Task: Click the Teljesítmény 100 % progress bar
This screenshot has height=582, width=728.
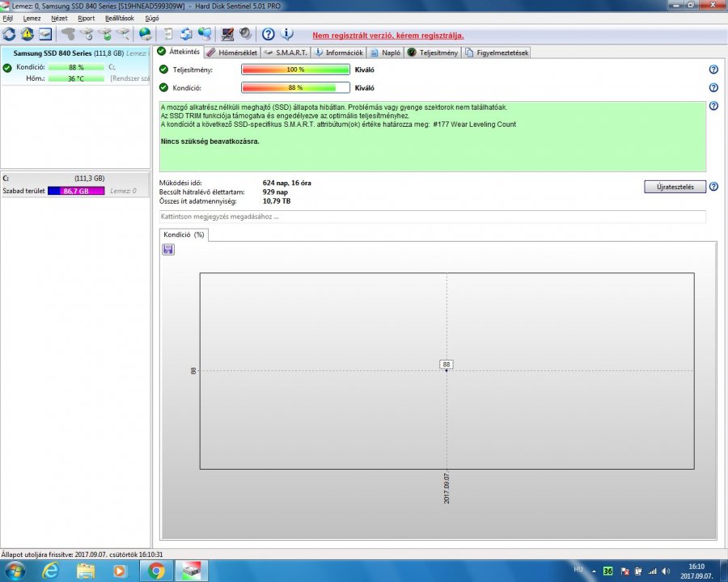Action: click(295, 70)
